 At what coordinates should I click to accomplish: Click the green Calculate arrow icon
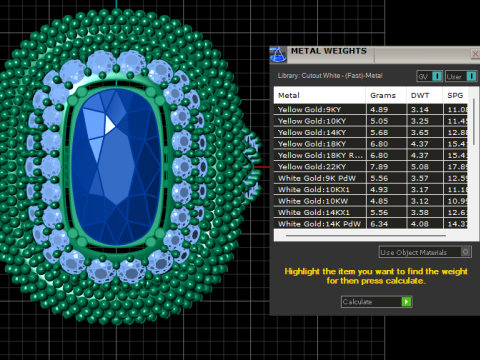pos(406,302)
